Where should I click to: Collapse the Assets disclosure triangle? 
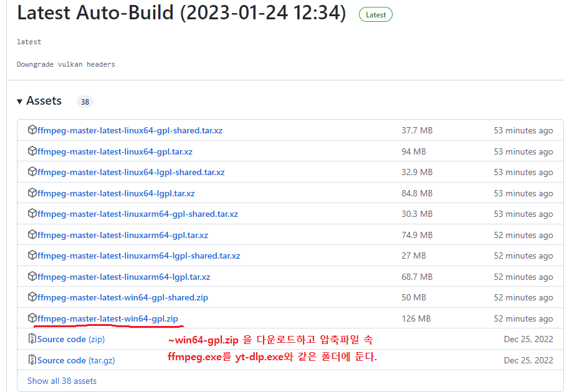[19, 102]
